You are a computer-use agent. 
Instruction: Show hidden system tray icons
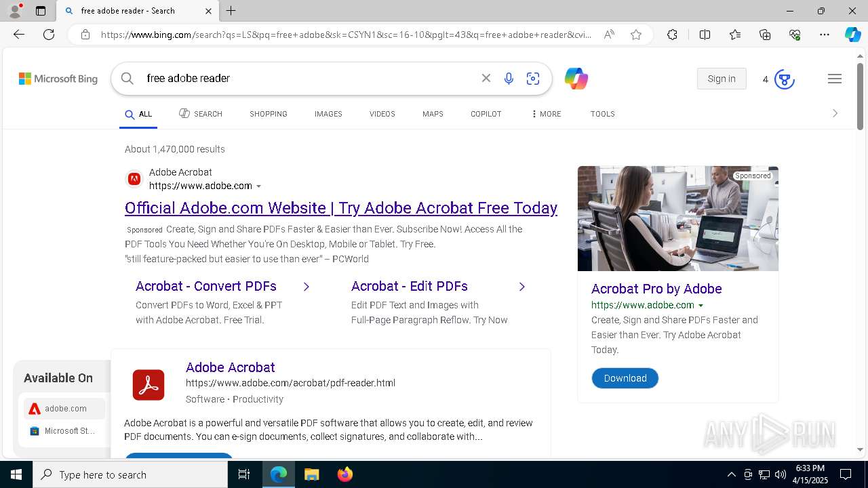731,474
